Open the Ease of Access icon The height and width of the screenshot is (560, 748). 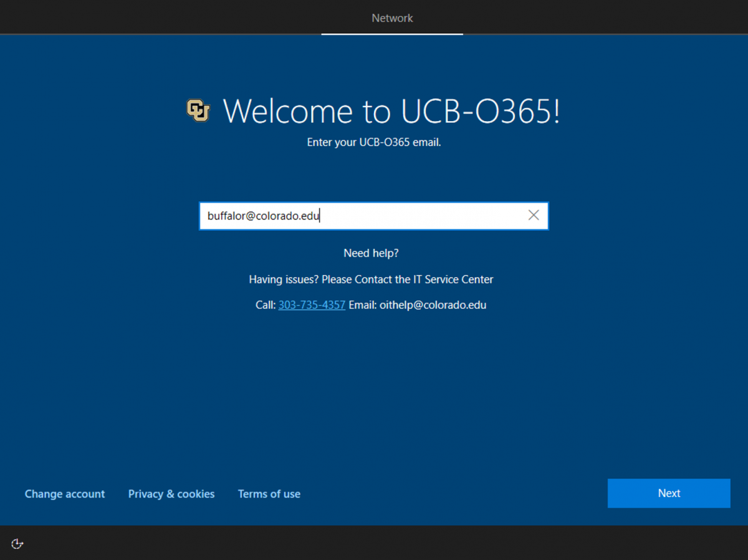pos(17,544)
